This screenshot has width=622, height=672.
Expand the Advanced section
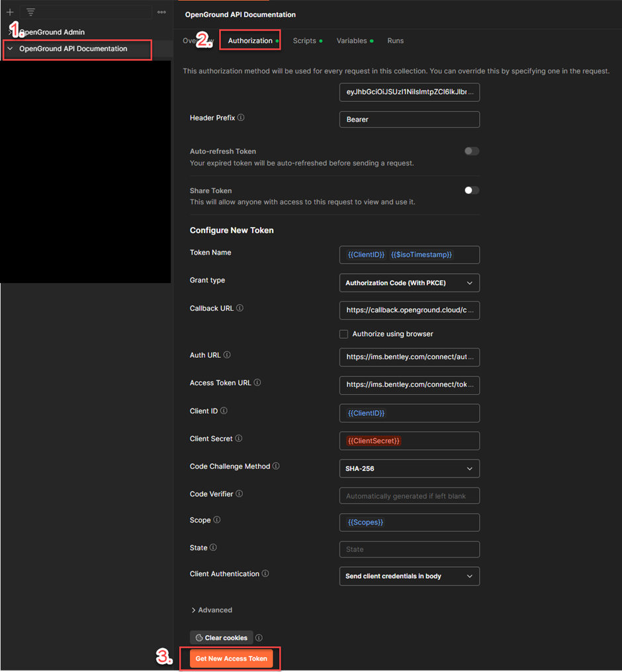click(x=212, y=610)
